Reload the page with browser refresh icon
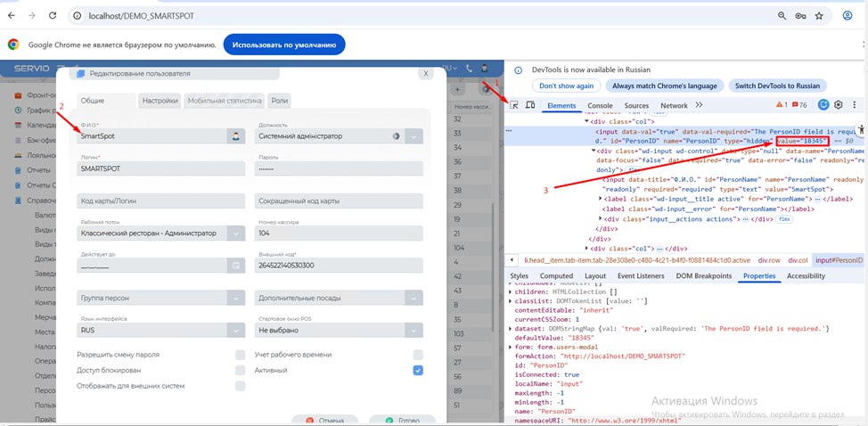Viewport: 868px width, 426px height. (54, 16)
